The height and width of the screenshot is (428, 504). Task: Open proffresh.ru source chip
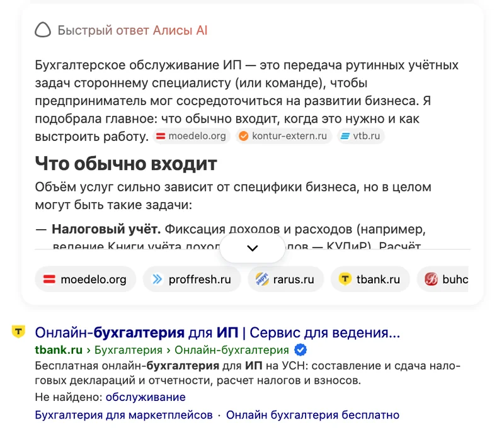tap(192, 279)
